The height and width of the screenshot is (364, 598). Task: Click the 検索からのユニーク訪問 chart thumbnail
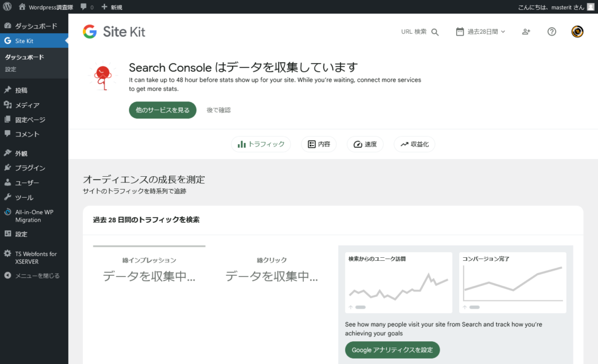click(x=398, y=282)
